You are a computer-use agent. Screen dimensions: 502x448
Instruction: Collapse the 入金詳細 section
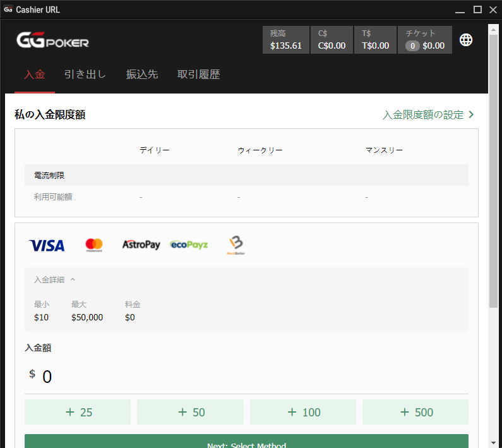point(54,280)
